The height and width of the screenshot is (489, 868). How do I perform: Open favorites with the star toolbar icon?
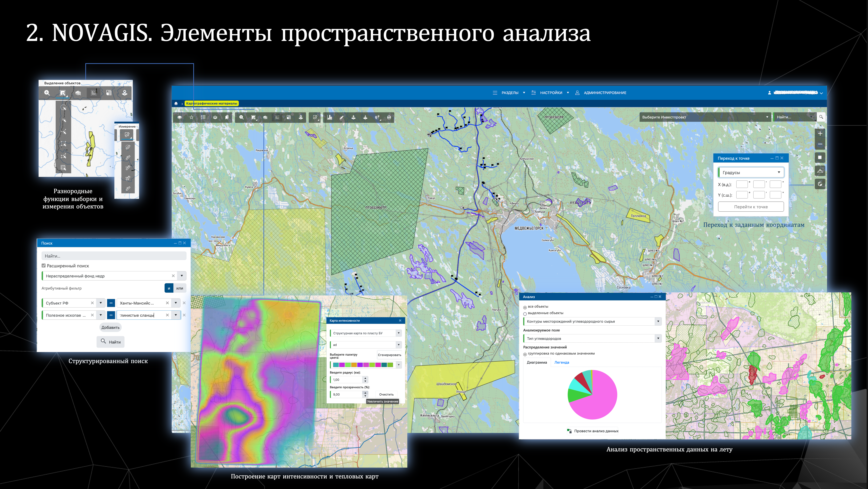pos(191,118)
